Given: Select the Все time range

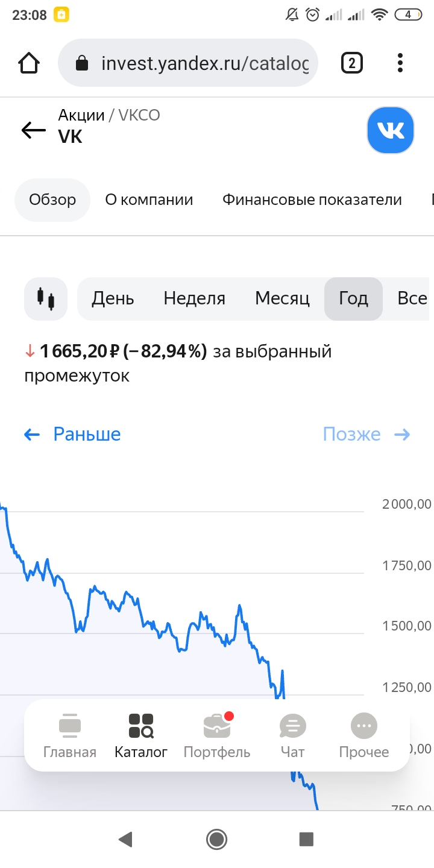Looking at the screenshot, I should coord(412,298).
